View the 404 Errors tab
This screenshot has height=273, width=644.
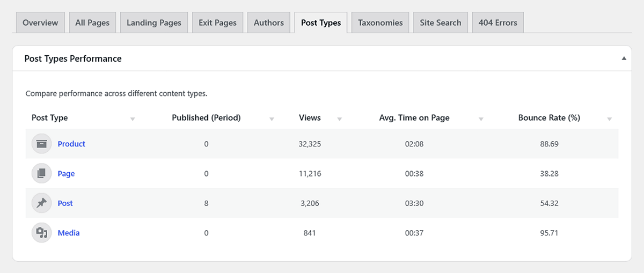[498, 23]
